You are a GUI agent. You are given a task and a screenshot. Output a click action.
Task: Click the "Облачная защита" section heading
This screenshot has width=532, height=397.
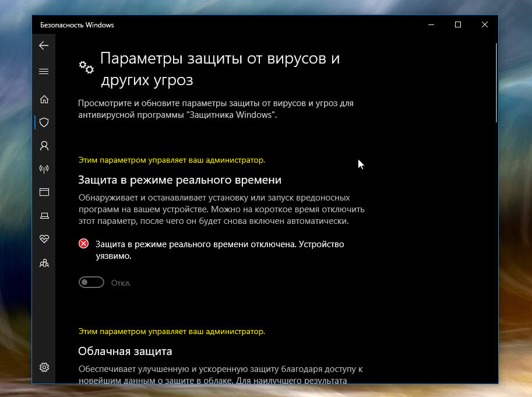click(125, 352)
